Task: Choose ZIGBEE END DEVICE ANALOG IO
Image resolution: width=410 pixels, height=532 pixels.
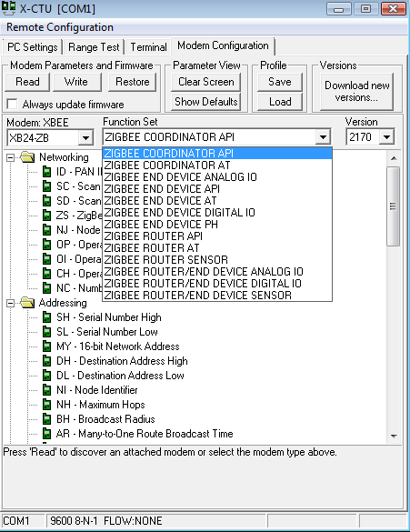Action: pyautogui.click(x=217, y=177)
